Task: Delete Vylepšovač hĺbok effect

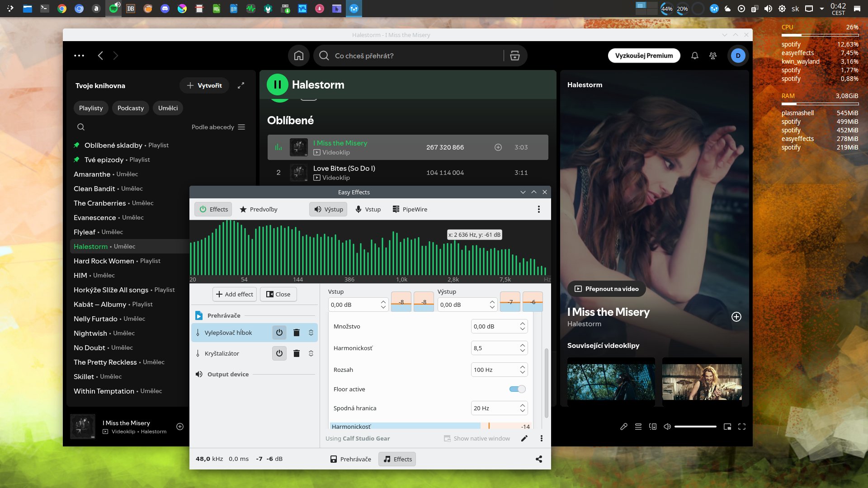Action: tap(297, 333)
